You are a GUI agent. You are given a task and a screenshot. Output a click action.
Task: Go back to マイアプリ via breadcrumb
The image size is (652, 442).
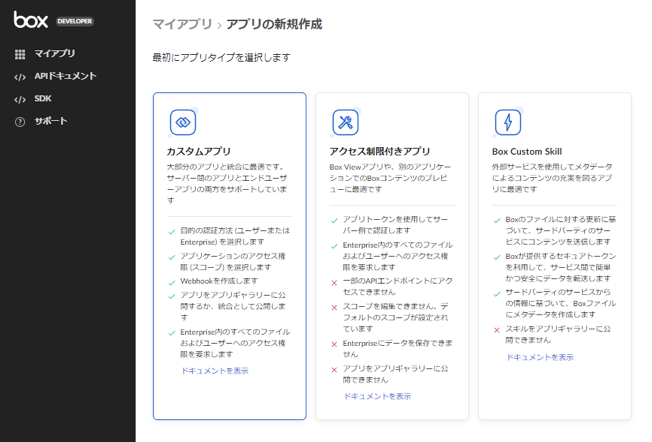pos(183,24)
